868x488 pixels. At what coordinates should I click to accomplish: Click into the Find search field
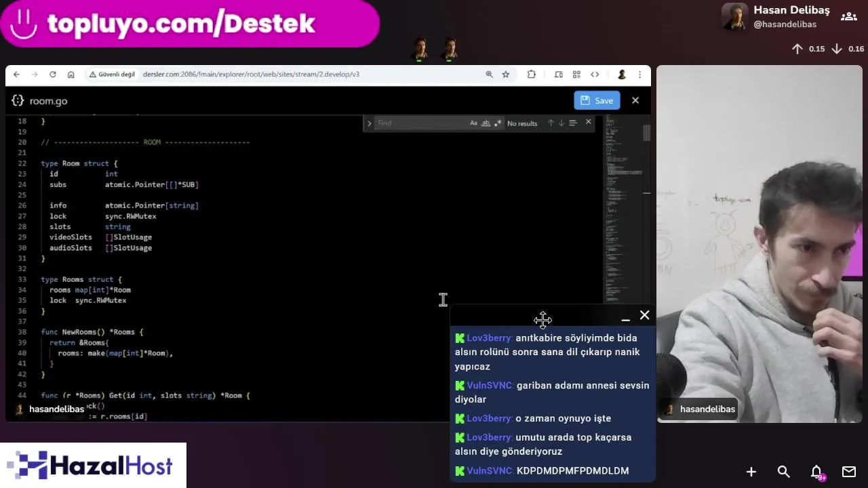pos(420,123)
